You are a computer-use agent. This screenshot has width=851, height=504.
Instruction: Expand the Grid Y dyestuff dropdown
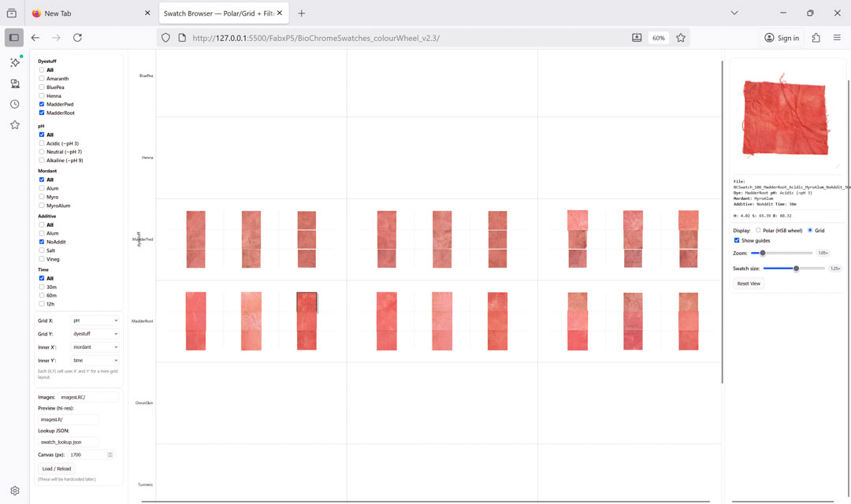[x=95, y=334]
